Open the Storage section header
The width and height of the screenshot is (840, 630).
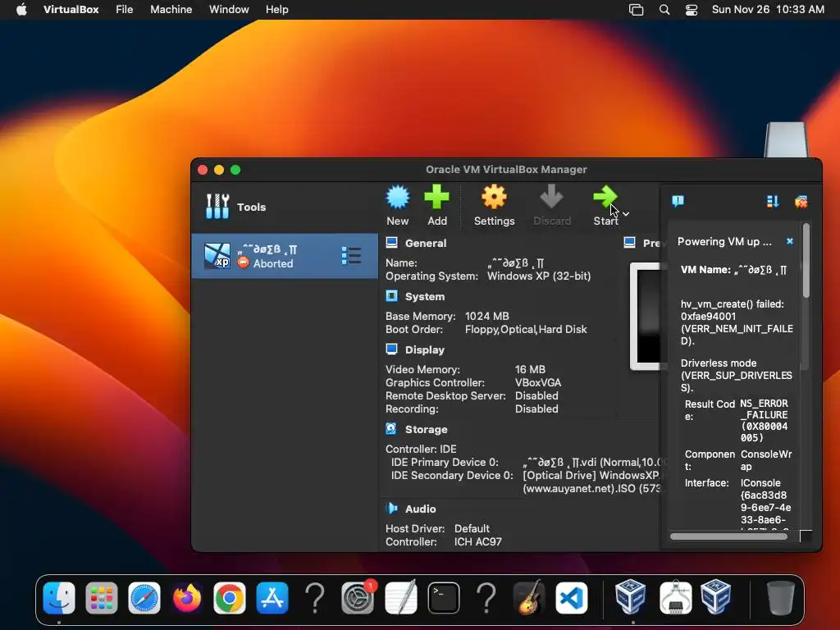[x=426, y=430]
